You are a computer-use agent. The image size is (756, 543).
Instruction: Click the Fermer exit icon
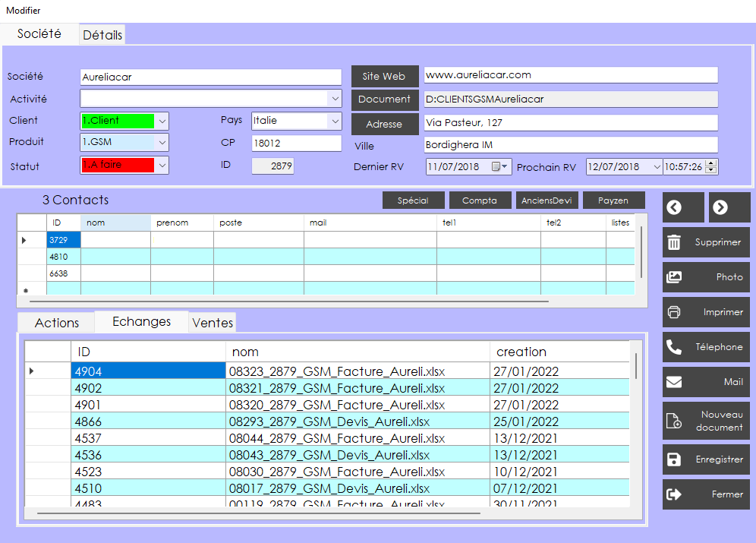point(673,494)
